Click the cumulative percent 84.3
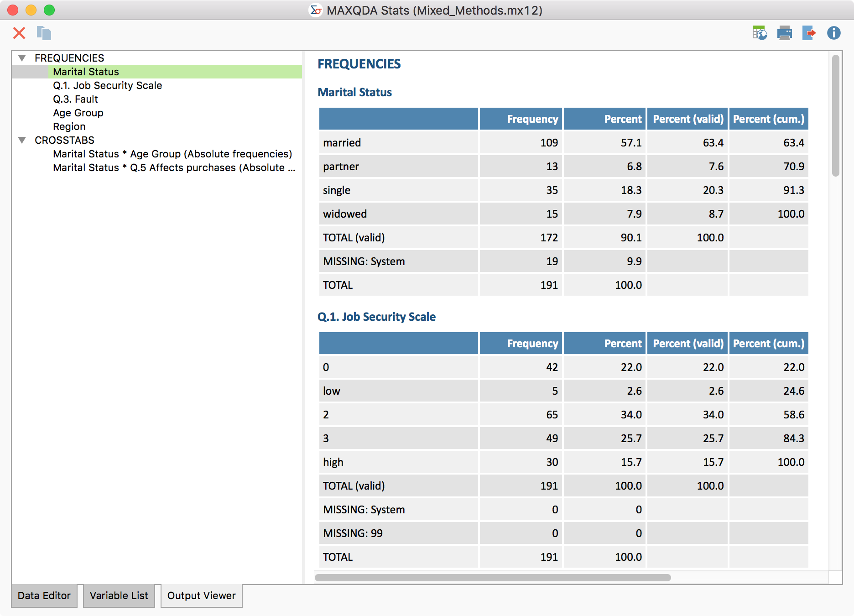The image size is (854, 616). tap(794, 439)
